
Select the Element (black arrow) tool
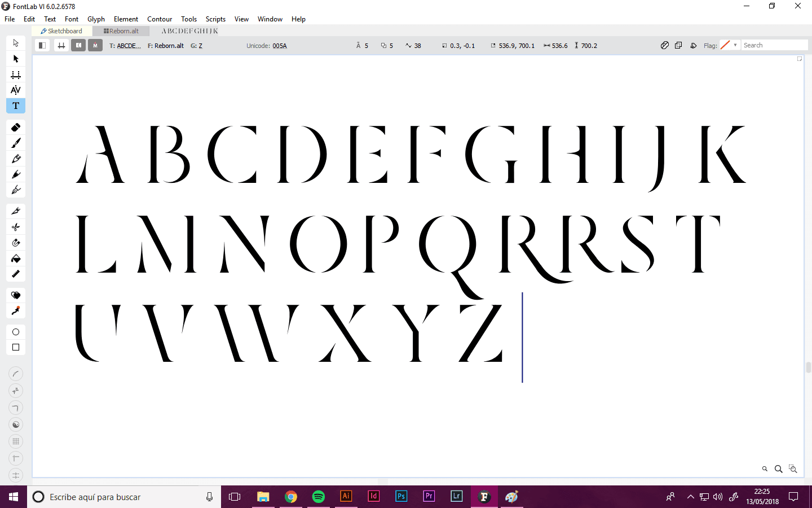click(16, 59)
